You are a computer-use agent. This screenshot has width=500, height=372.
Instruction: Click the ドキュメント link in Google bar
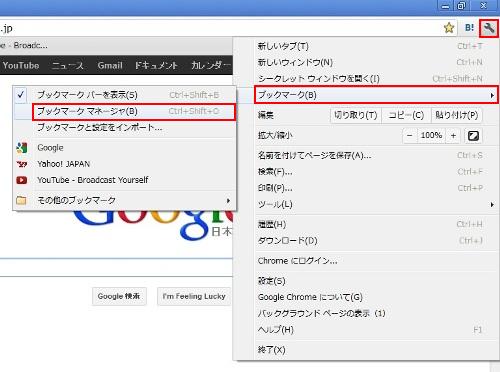click(156, 65)
